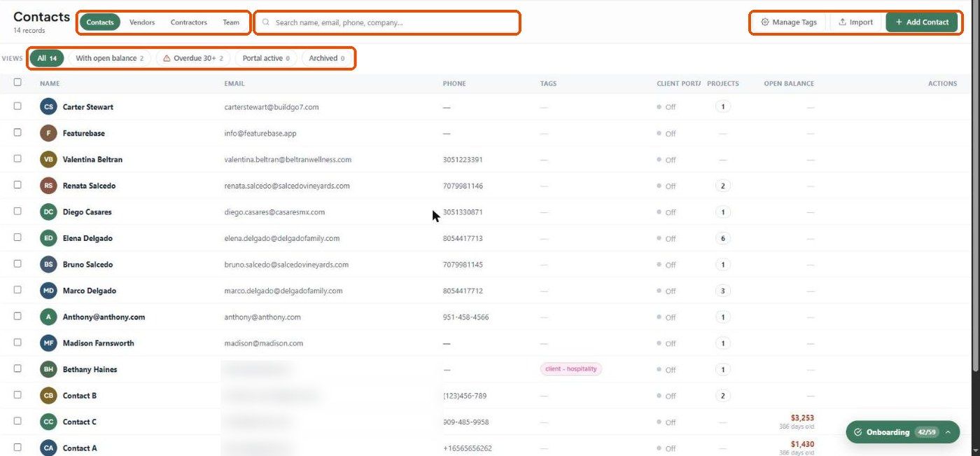This screenshot has height=456, width=980.
Task: Click Marco Delgado's MD avatar
Action: pyautogui.click(x=48, y=291)
